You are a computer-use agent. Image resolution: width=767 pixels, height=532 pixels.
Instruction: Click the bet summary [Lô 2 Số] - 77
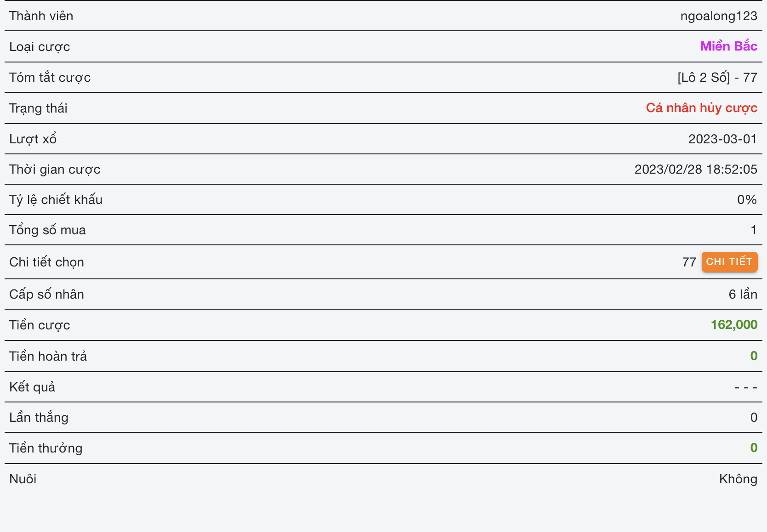[717, 77]
